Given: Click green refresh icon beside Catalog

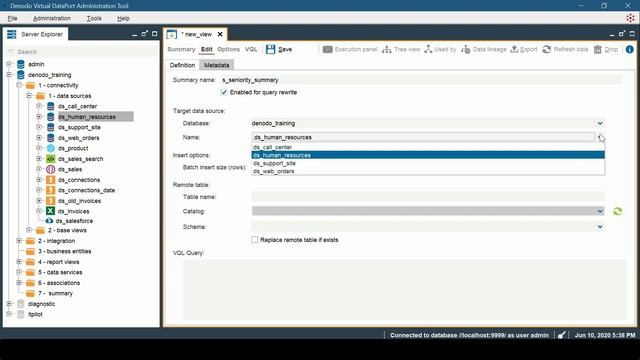Looking at the screenshot, I should tap(618, 211).
